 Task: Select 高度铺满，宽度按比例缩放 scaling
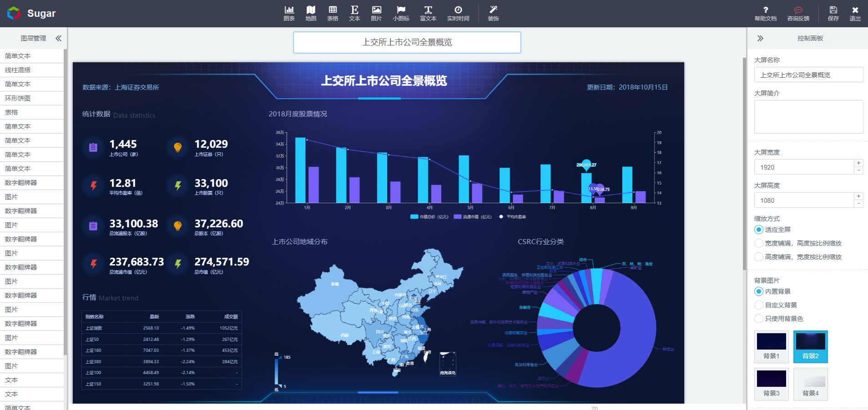pyautogui.click(x=758, y=257)
